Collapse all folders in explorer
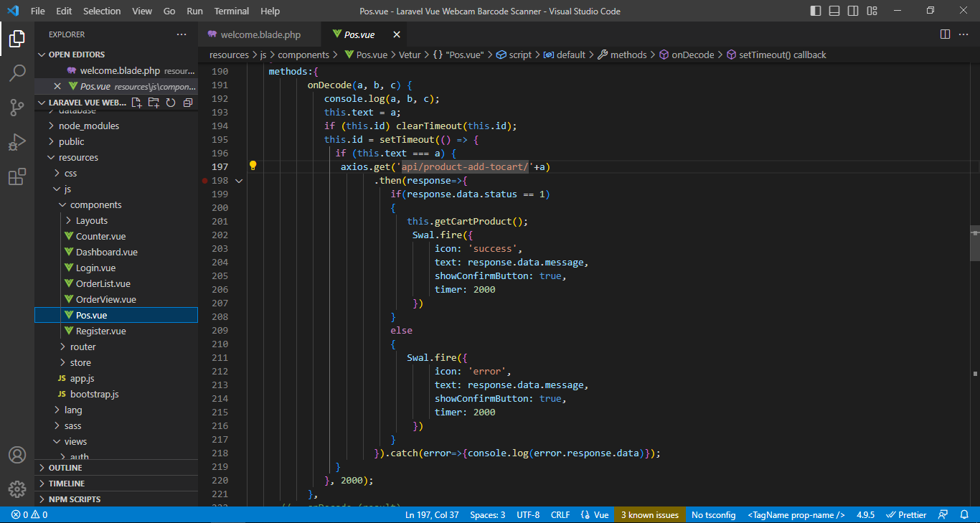 click(188, 103)
